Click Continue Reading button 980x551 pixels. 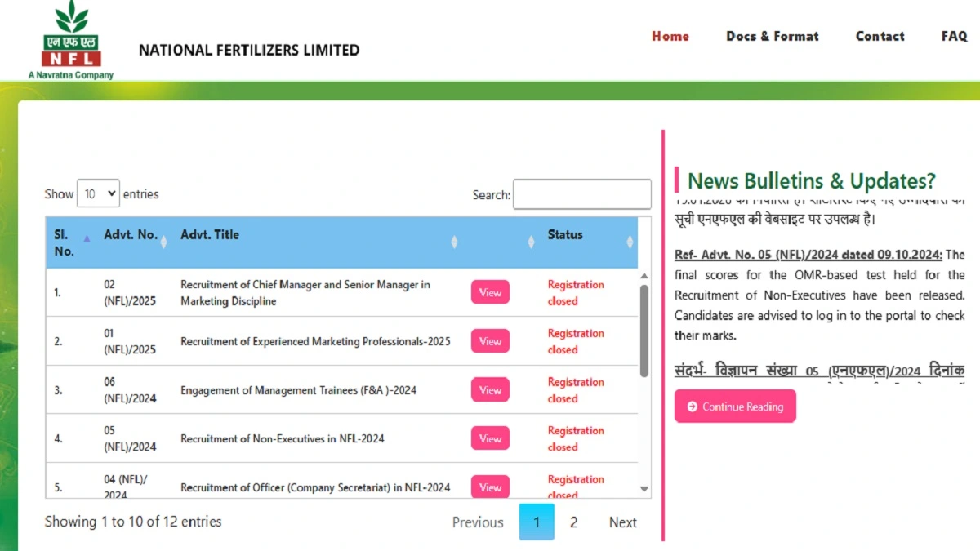(x=735, y=407)
